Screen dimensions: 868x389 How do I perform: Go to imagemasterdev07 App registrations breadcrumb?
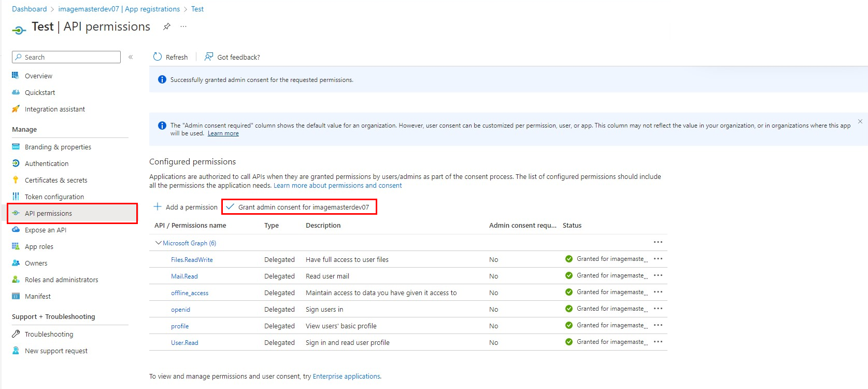(119, 9)
